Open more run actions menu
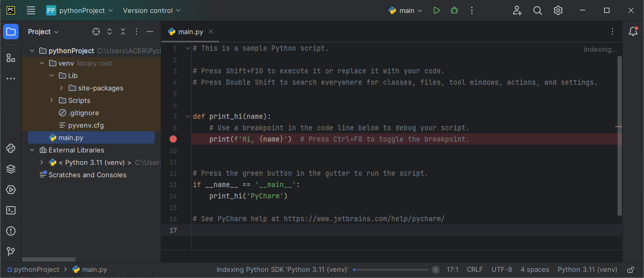Viewport: 644px width, 278px height. tap(471, 10)
